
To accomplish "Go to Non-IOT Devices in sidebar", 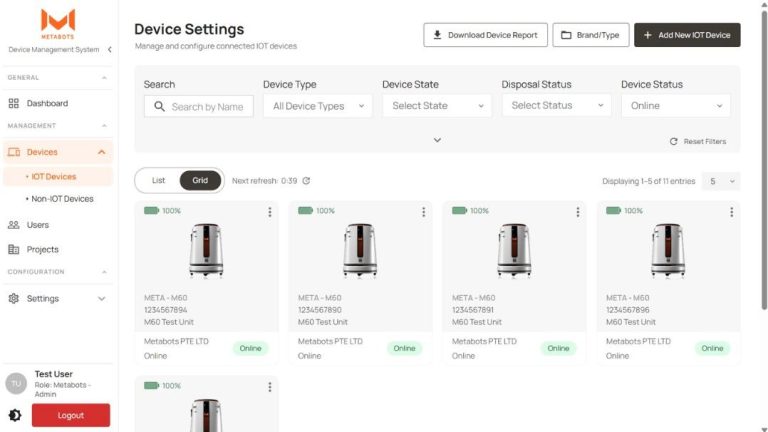I will 62,199.
